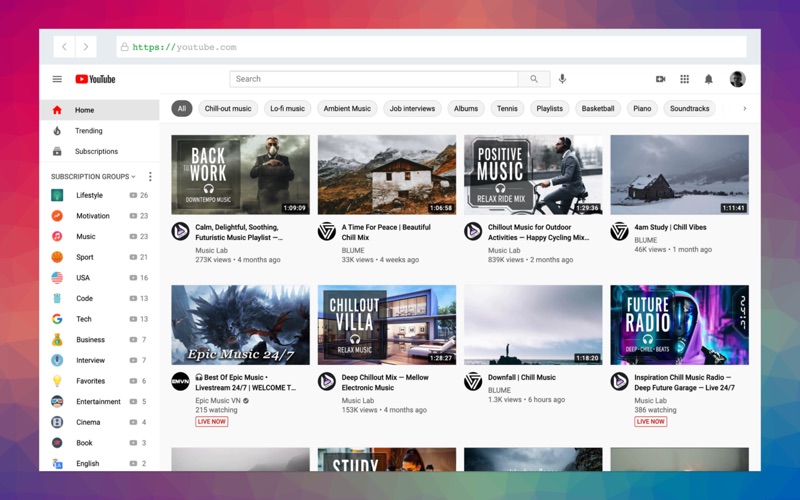Select the Job interviews filter chip
This screenshot has width=800, height=500.
(412, 109)
